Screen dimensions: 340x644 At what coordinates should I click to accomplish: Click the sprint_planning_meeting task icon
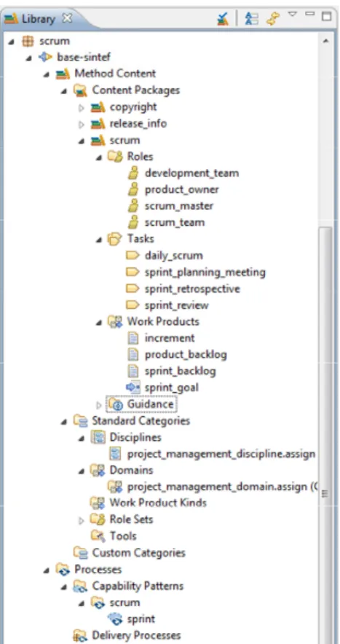[x=133, y=272]
